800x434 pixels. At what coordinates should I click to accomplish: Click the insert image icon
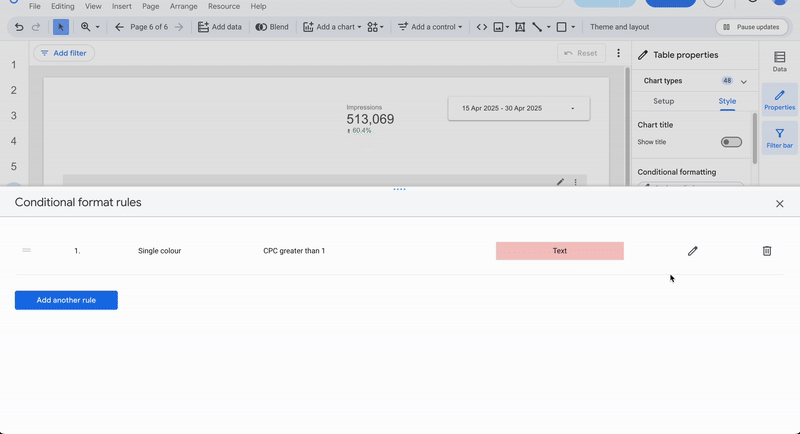tap(498, 27)
